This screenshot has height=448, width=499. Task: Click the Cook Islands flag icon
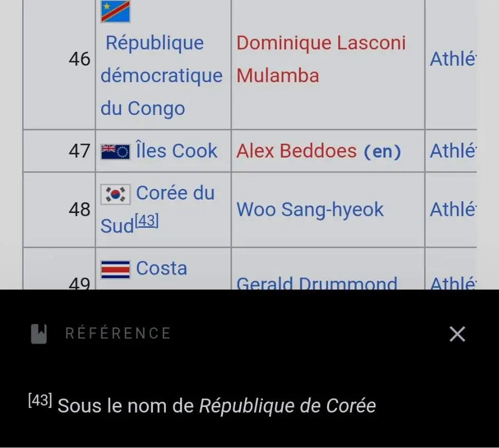[115, 151]
